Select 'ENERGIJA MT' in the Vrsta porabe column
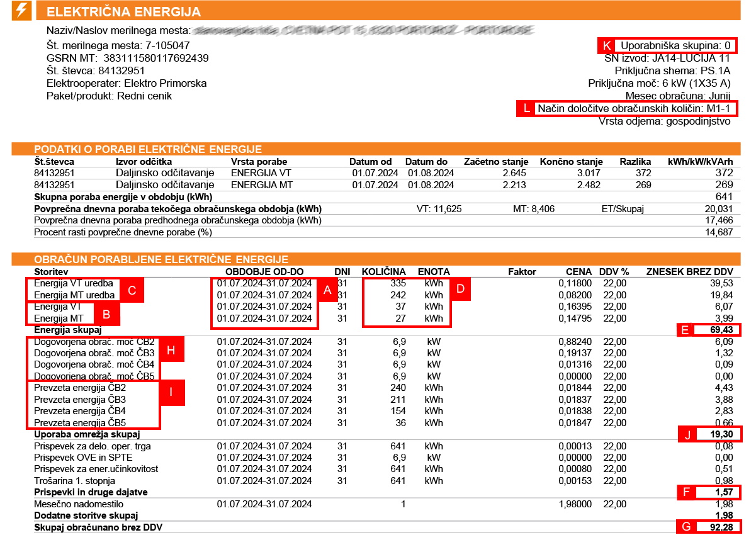The height and width of the screenshot is (535, 756). 261,184
